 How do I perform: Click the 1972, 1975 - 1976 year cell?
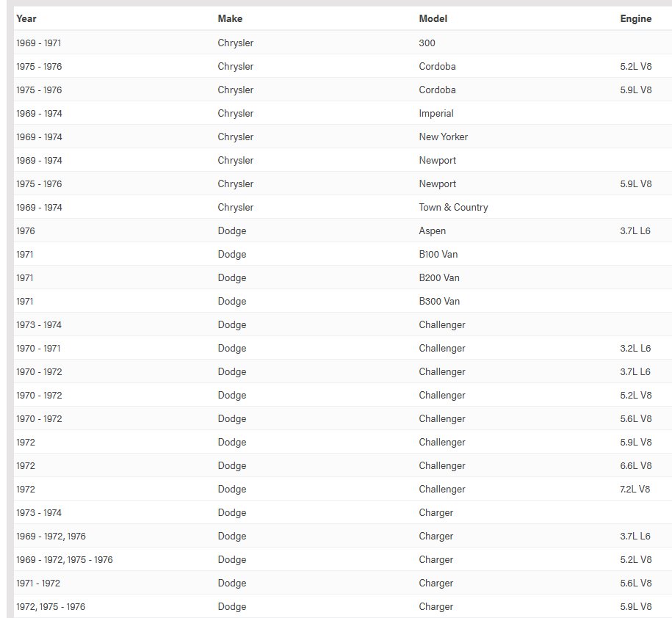point(51,607)
